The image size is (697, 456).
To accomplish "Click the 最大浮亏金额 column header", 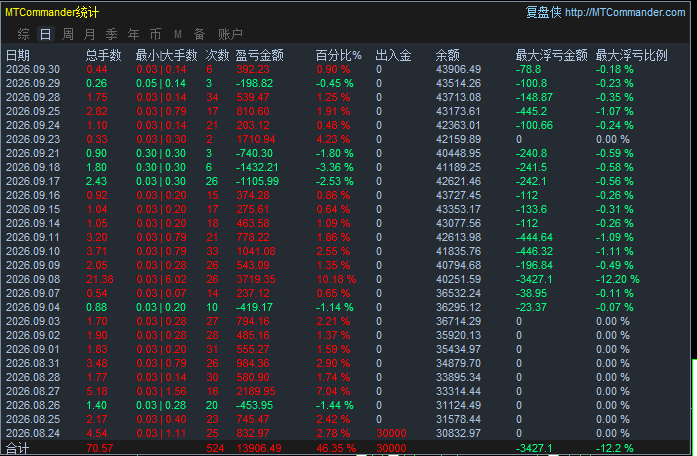I will (552, 55).
